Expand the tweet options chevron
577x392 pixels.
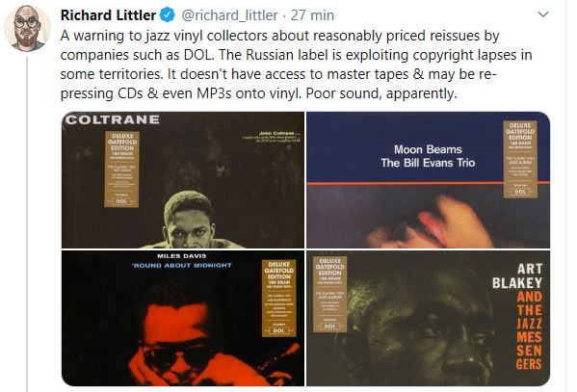(543, 14)
